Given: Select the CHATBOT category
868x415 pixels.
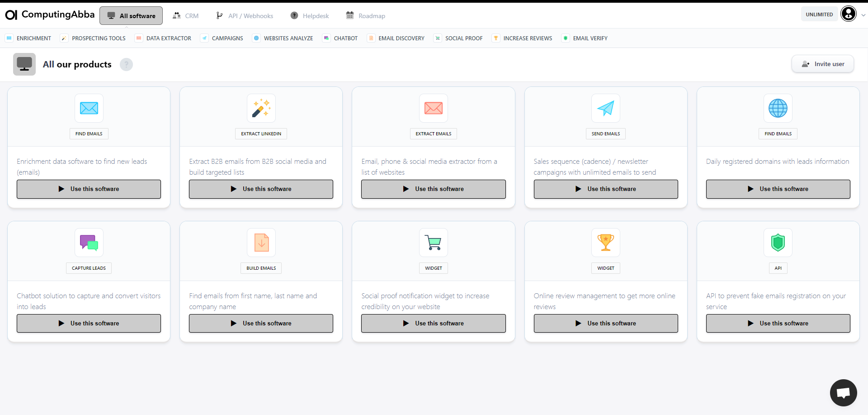Looking at the screenshot, I should (340, 38).
